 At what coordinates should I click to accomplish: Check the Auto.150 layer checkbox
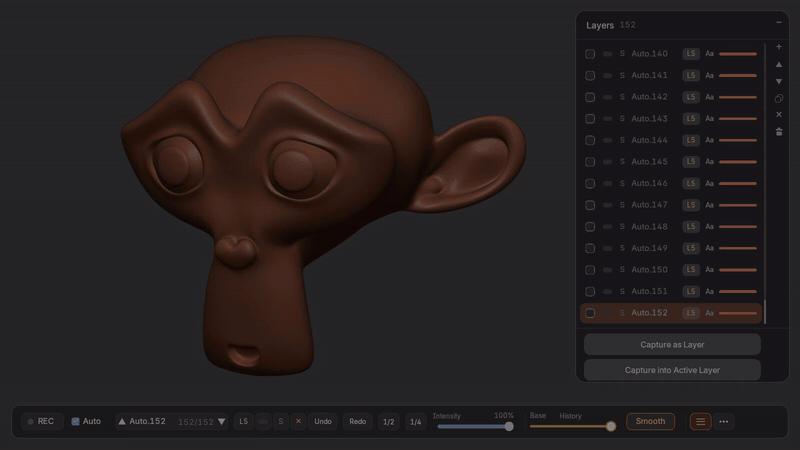pyautogui.click(x=590, y=270)
